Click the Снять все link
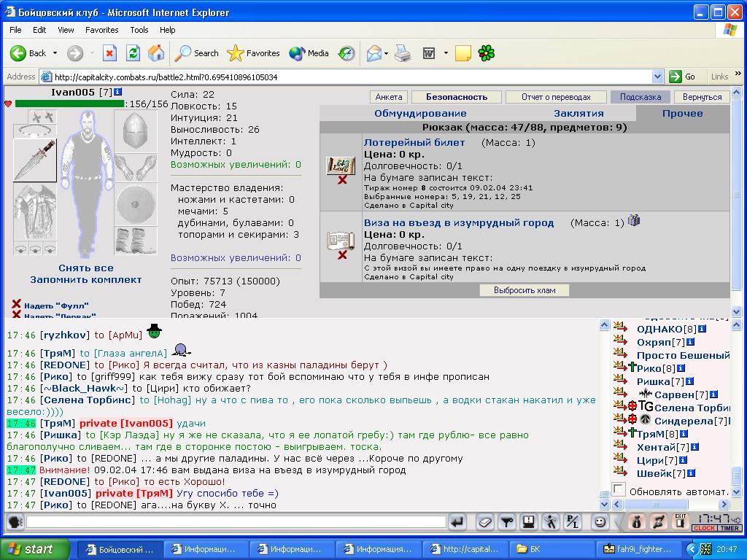Image resolution: width=747 pixels, height=560 pixels. coord(86,268)
